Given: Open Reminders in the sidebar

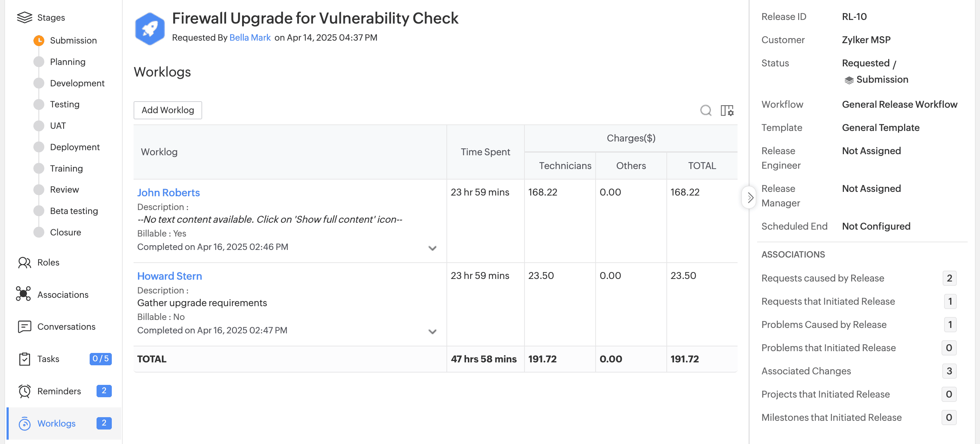Looking at the screenshot, I should point(58,391).
